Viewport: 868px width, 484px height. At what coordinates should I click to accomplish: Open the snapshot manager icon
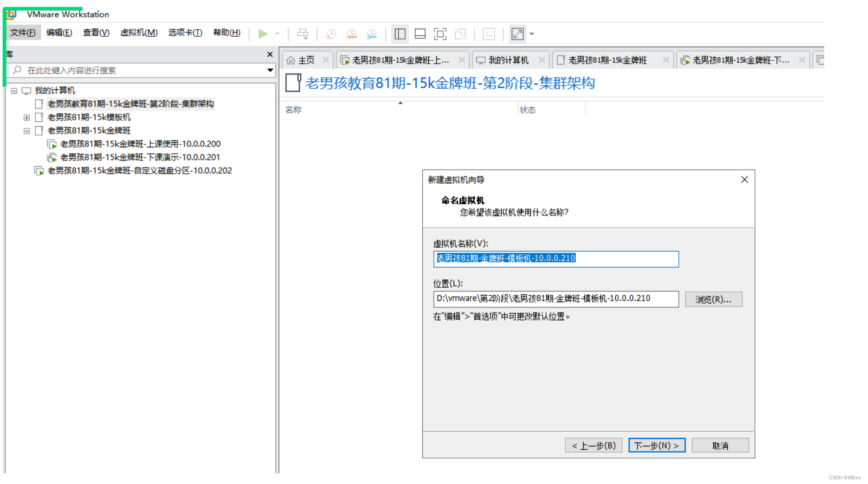point(371,34)
